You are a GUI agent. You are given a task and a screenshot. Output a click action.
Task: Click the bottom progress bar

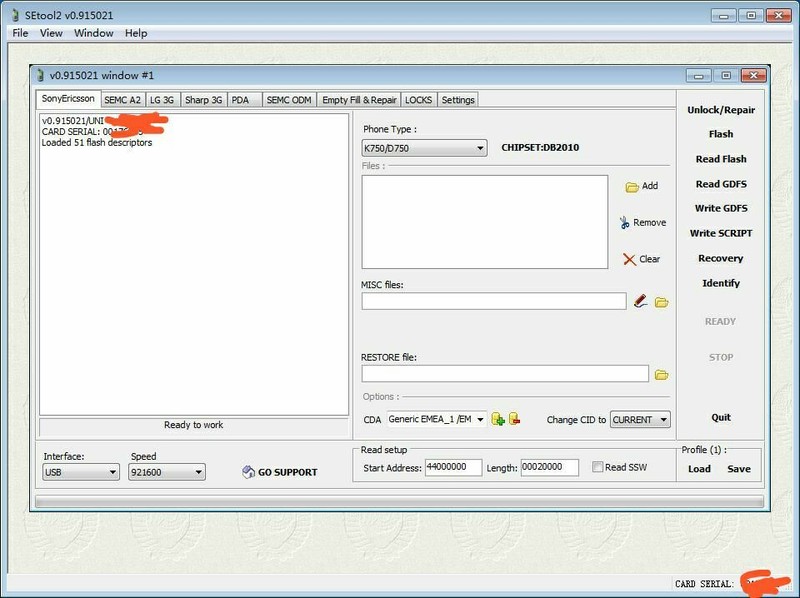tap(399, 502)
